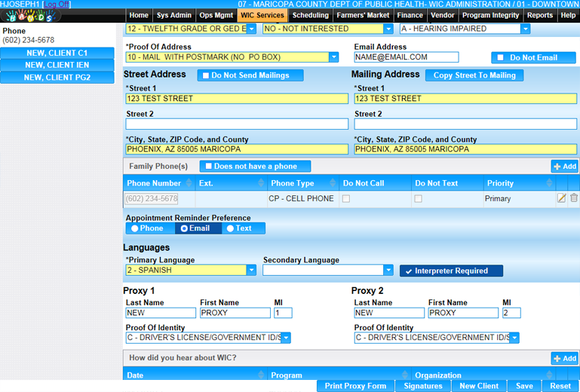
Task: Open the Primary Language dropdown
Action: click(x=251, y=271)
